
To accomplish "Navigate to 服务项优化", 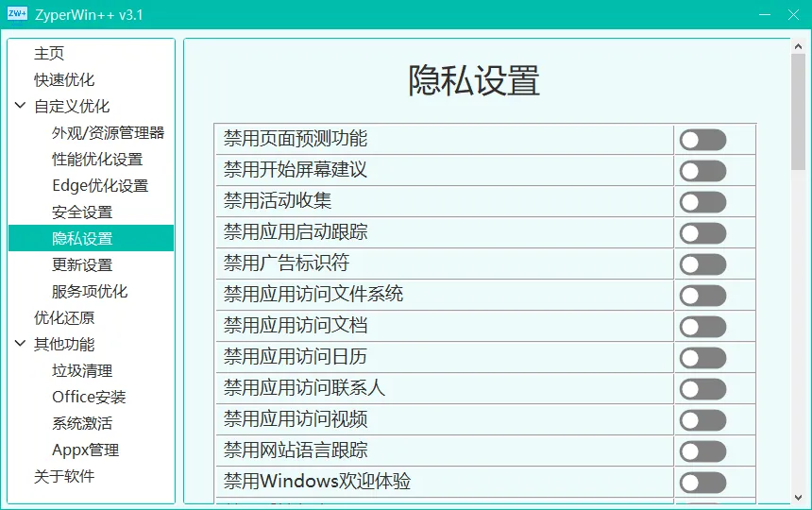I will pos(90,292).
